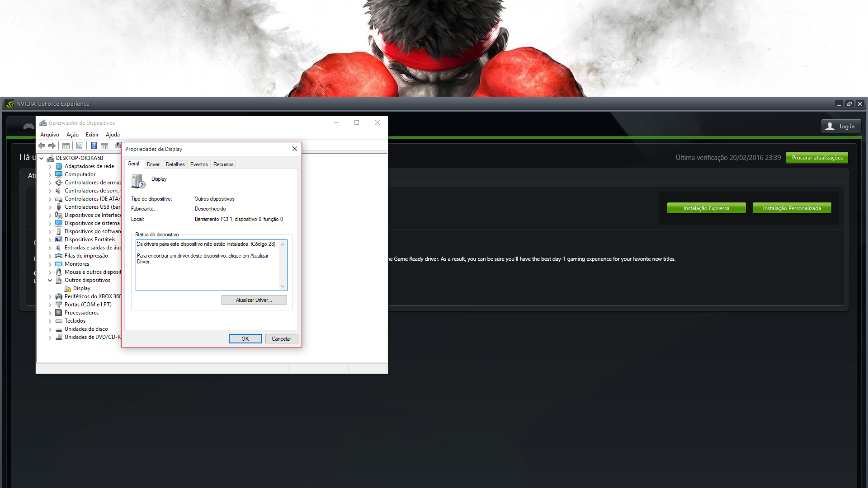Click the IDE ATA controller icon
Viewport: 868px width, 488px height.
click(59, 199)
